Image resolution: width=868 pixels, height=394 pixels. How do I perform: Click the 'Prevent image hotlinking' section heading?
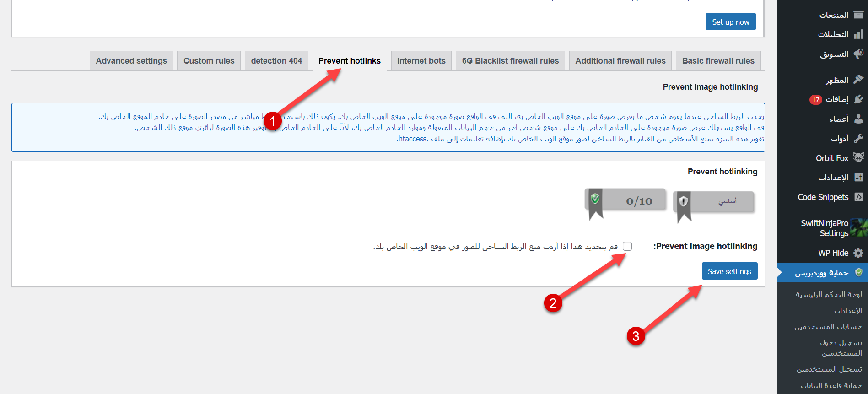[710, 87]
